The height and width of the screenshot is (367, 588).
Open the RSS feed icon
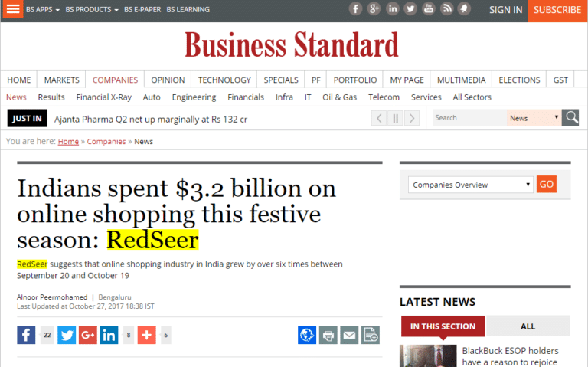[446, 8]
